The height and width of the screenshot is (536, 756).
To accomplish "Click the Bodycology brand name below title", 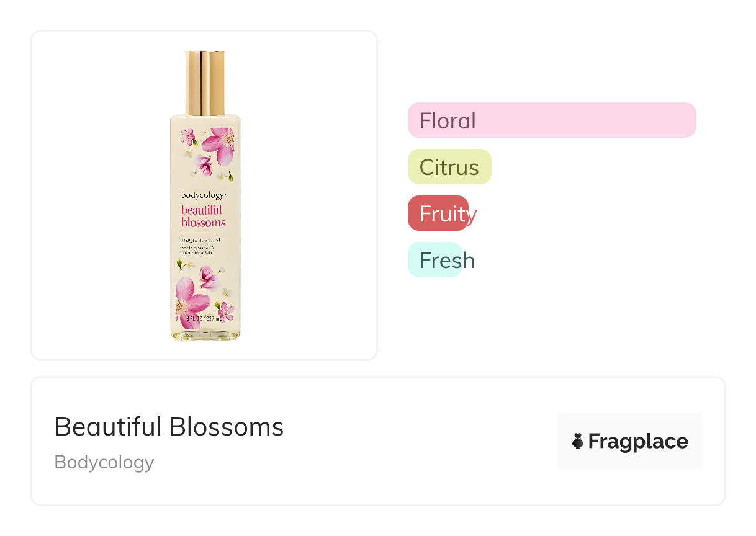I will tap(104, 462).
